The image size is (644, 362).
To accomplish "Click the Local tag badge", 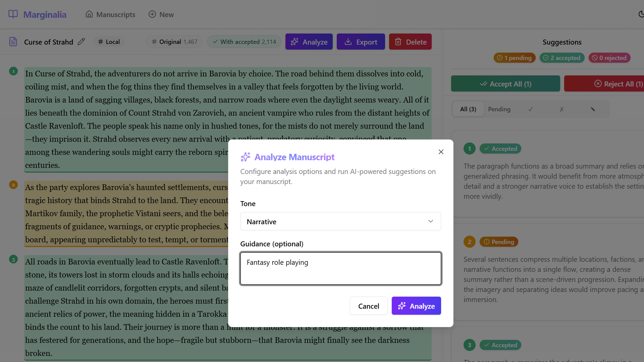I will pos(109,42).
